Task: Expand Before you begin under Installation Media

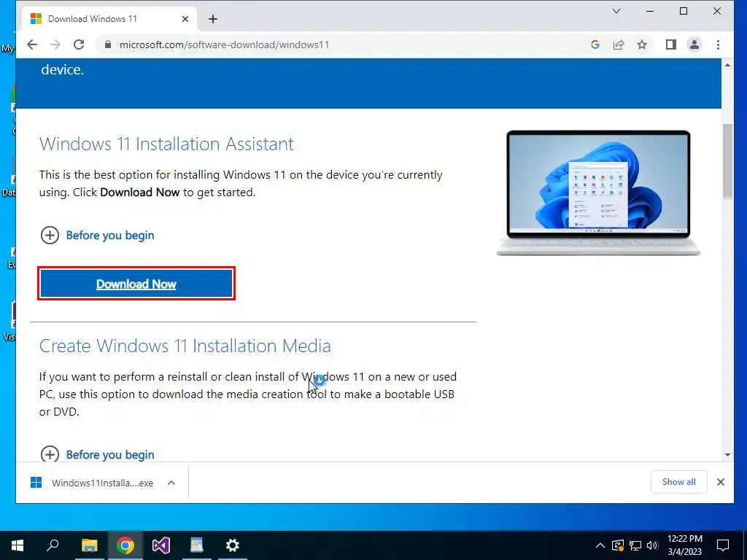Action: pos(97,454)
